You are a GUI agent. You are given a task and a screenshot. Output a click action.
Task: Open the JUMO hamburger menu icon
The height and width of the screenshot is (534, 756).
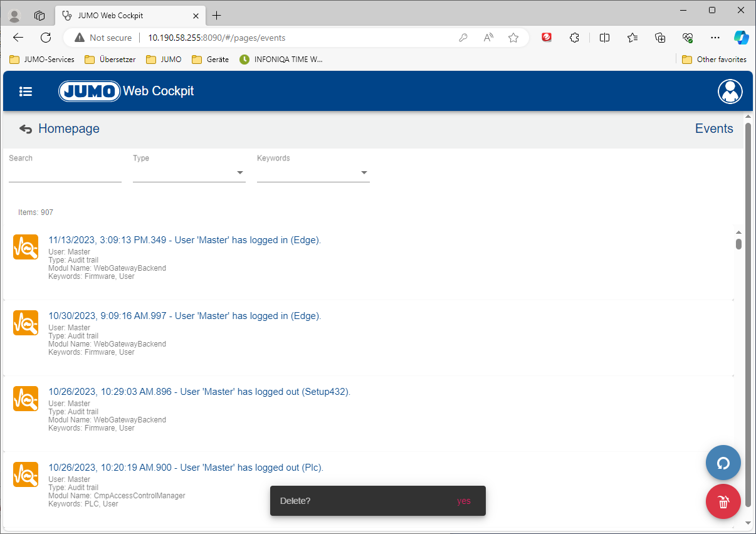point(26,92)
